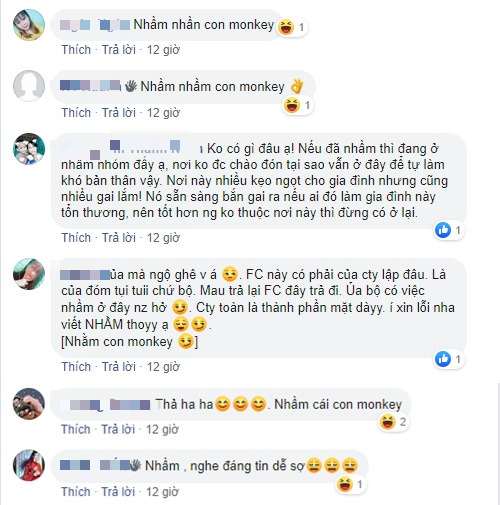The width and height of the screenshot is (500, 505).
Task: Reply to 'Nhầm, nghe đáng tin' comment
Action: [118, 492]
